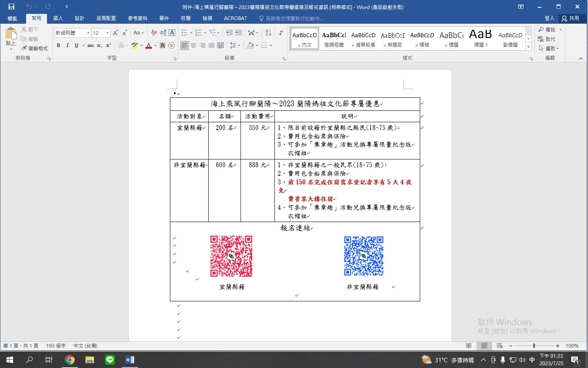
Task: Click the numbered list icon
Action: 198,33
